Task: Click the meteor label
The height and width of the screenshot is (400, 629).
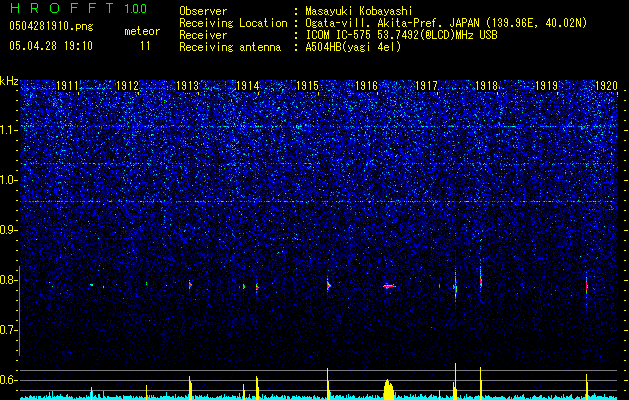Action: [x=142, y=31]
